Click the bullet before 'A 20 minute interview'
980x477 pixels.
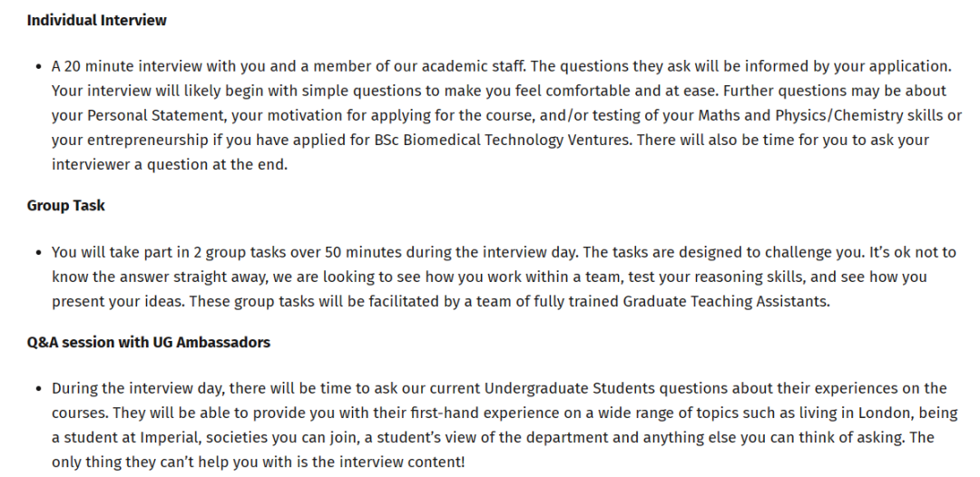tap(39, 67)
